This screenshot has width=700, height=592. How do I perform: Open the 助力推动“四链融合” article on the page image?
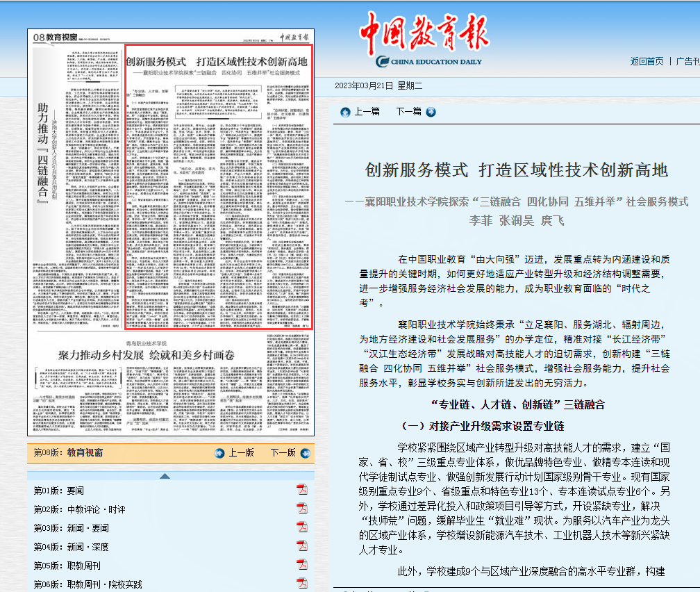pyautogui.click(x=77, y=188)
